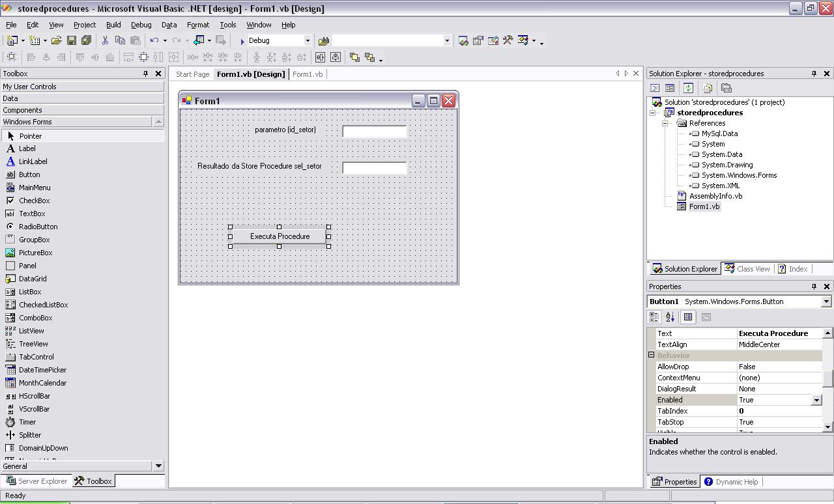This screenshot has width=834, height=504.
Task: Open the Dynamic Help tab
Action: pos(736,482)
